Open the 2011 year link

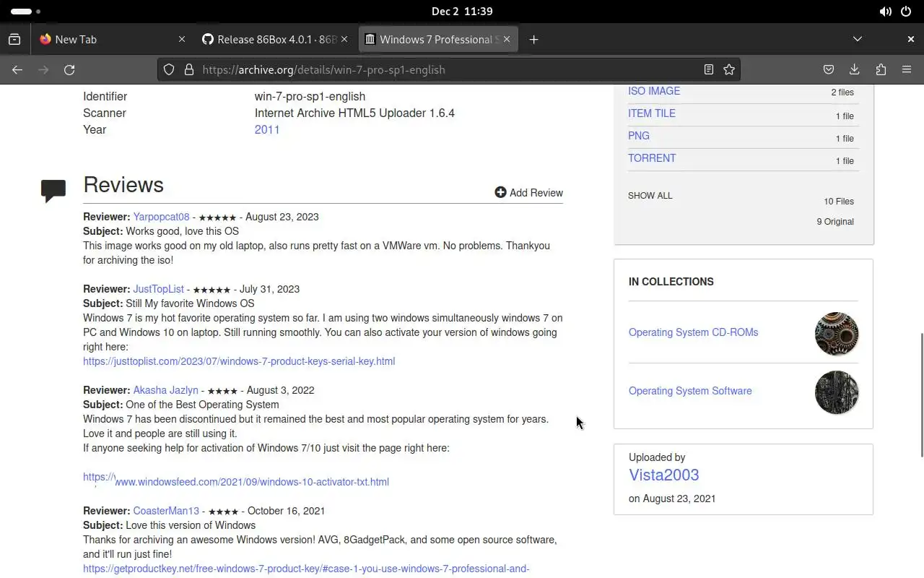coord(267,129)
